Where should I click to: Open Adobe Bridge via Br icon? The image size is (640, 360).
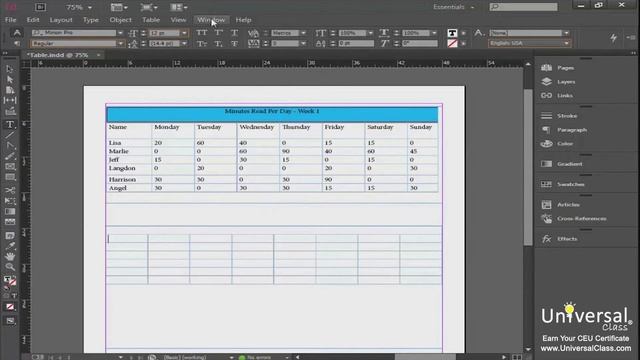[40, 7]
